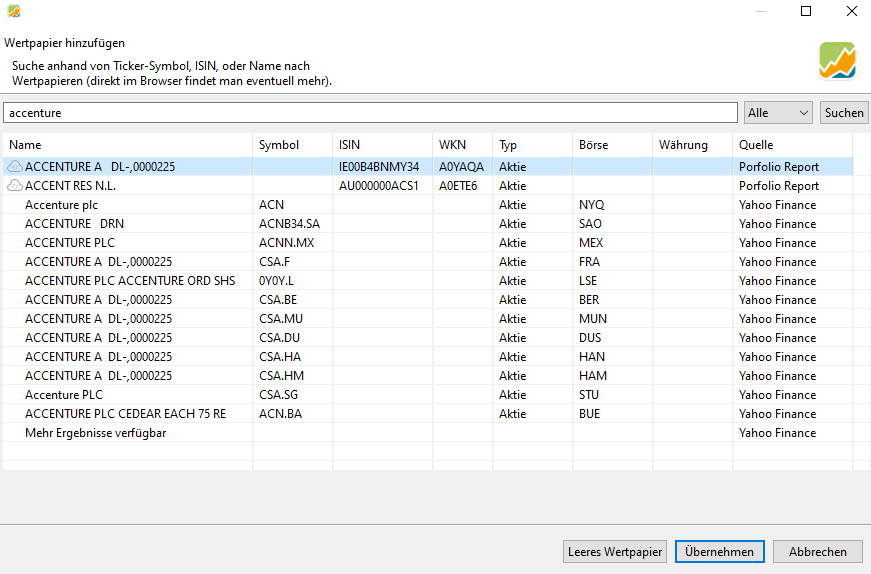Click the Börse column header
Image resolution: width=871 pixels, height=574 pixels.
click(x=612, y=144)
